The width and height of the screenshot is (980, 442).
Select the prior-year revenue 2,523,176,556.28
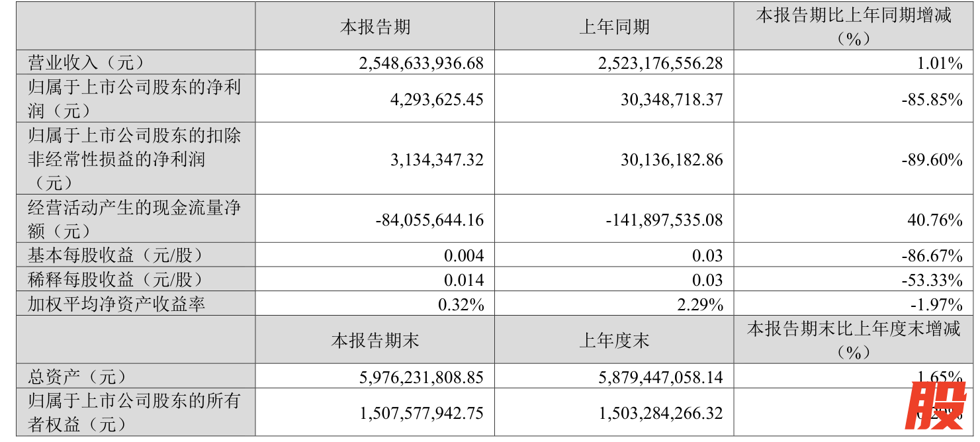click(660, 63)
